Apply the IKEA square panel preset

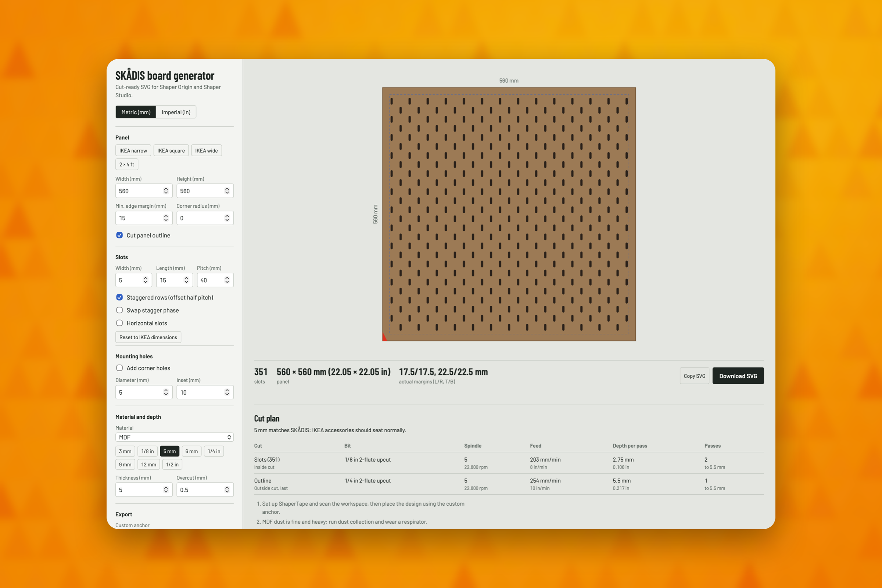(x=171, y=150)
